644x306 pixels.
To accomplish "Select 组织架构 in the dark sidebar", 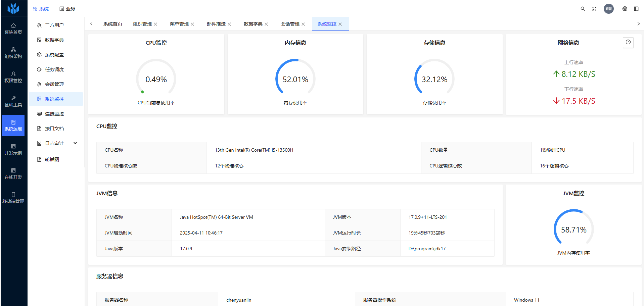I will [x=13, y=53].
